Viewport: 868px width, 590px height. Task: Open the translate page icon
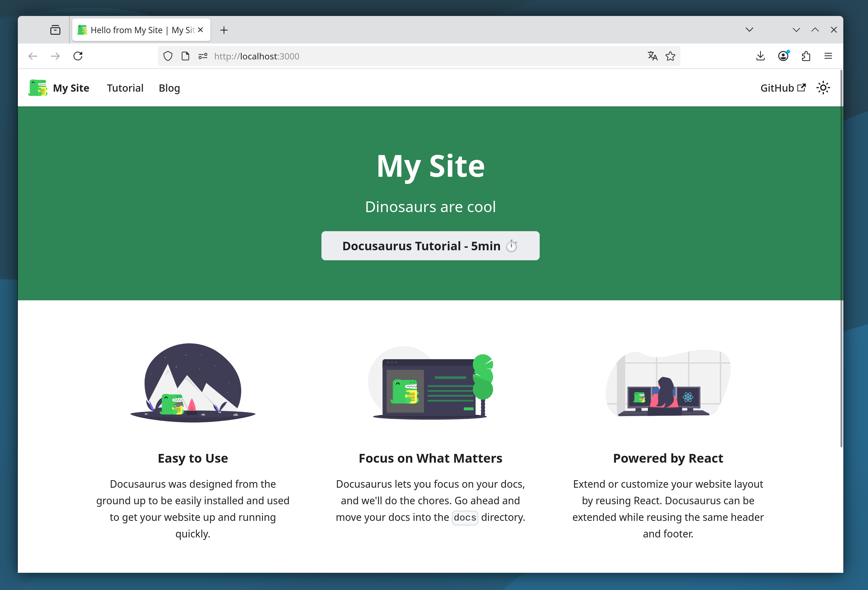click(x=652, y=56)
